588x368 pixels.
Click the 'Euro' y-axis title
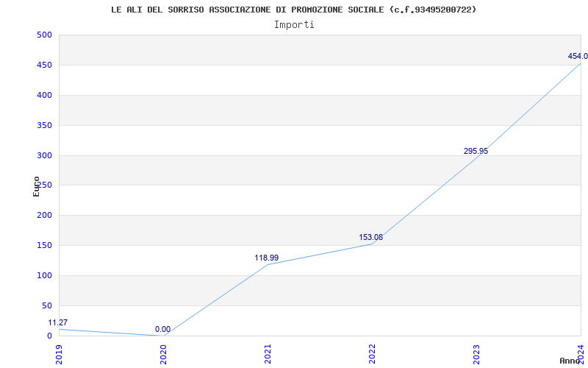(36, 187)
